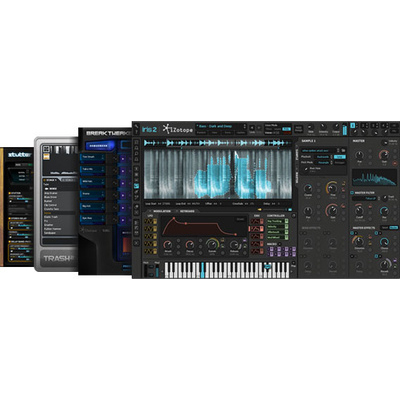Toggle the Master Filter power button
Screen dimensions: 400x400
tap(351, 193)
